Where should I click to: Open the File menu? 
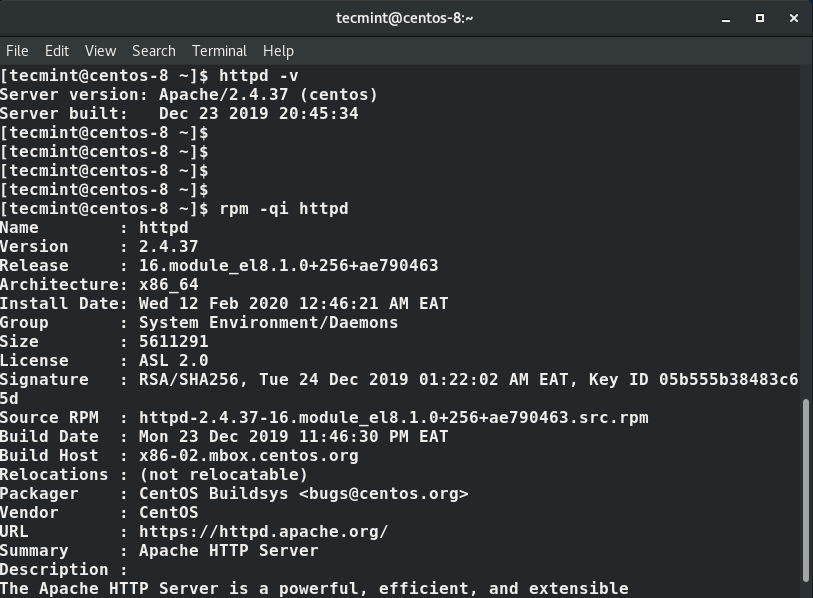pyautogui.click(x=17, y=51)
